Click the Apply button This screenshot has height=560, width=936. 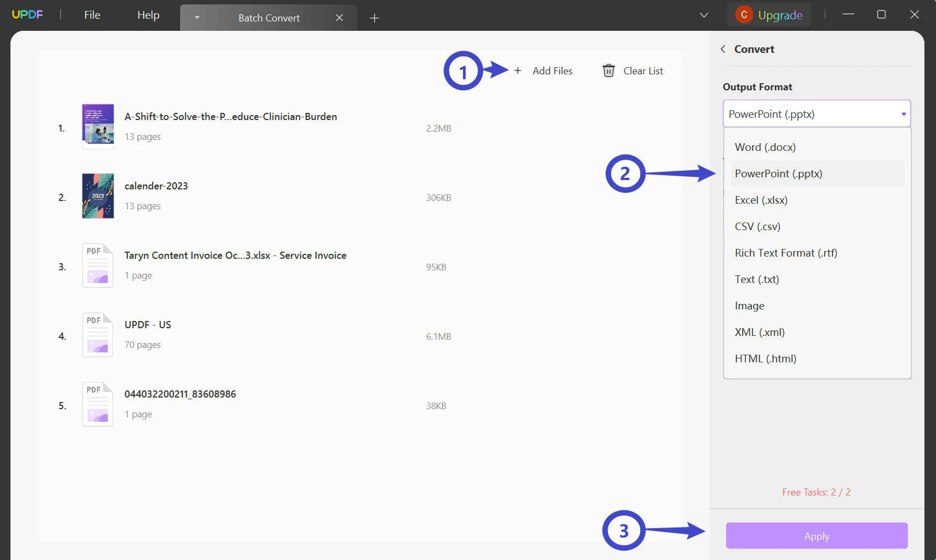pos(816,535)
